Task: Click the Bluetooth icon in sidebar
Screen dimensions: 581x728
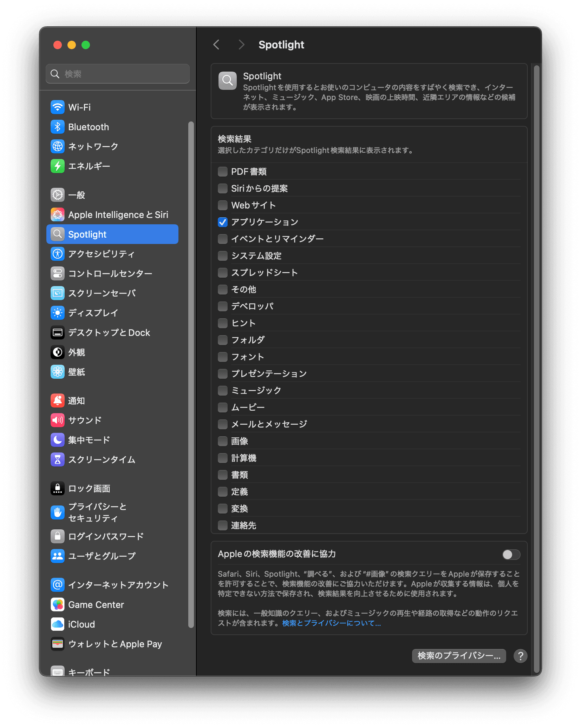Action: pos(58,127)
